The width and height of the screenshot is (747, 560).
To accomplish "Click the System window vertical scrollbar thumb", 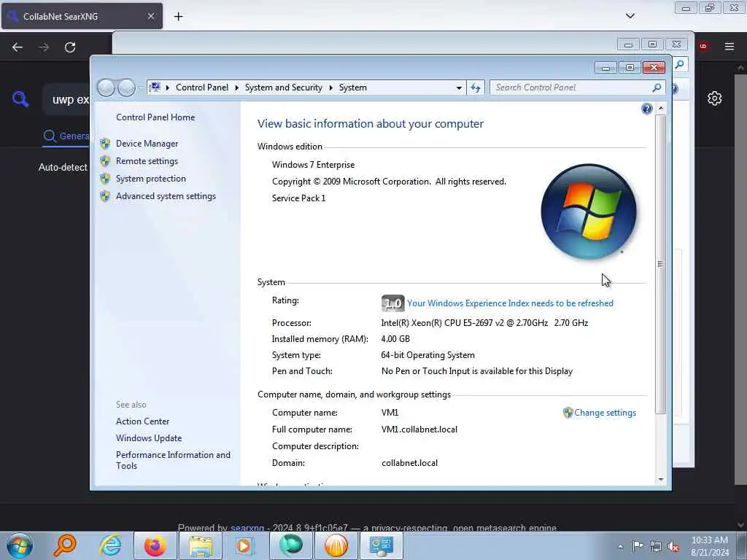I will point(660,264).
